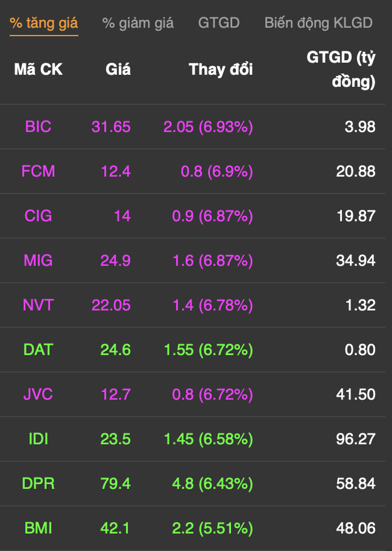Viewport: 392px width, 551px height.
Task: Select the CIG stock symbol
Action: point(38,216)
